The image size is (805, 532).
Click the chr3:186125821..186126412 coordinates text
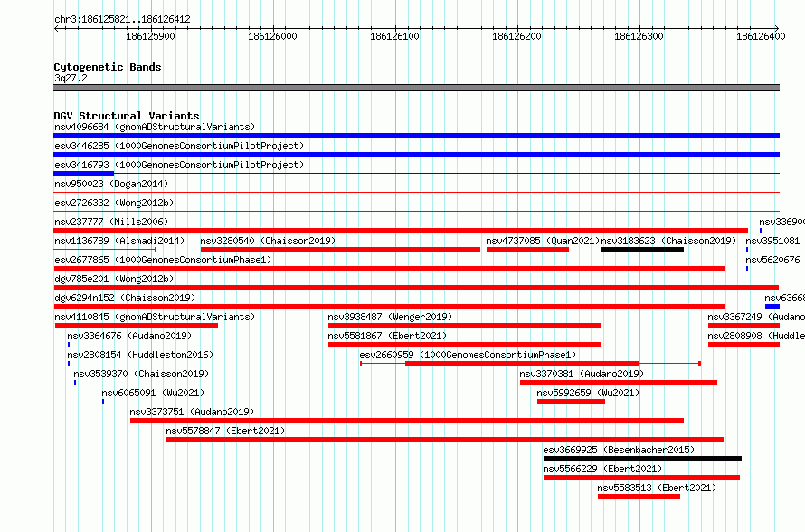click(122, 20)
